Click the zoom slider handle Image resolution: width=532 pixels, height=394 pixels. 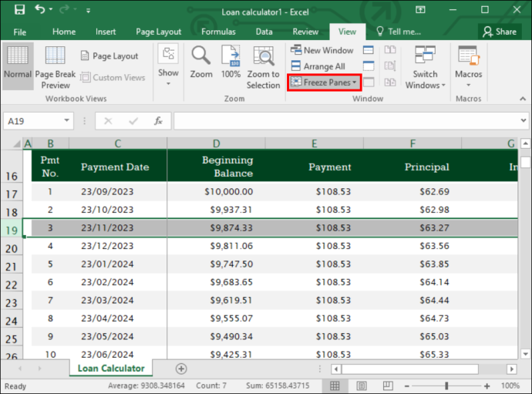coord(446,386)
